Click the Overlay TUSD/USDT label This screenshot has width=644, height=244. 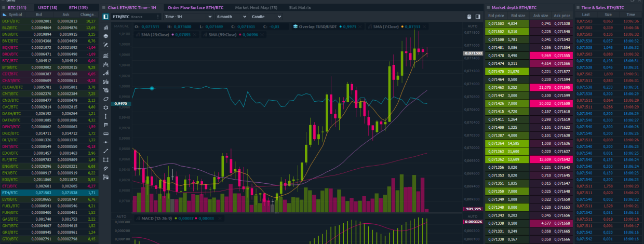click(318, 26)
